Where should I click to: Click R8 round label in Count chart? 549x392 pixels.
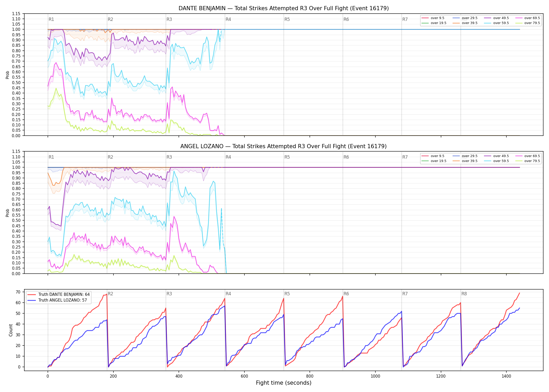pyautogui.click(x=464, y=294)
